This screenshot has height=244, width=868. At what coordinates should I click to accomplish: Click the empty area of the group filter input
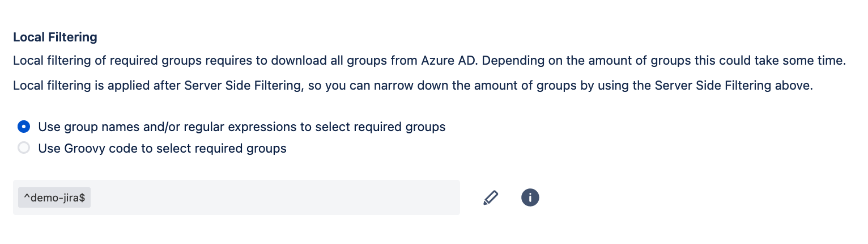[275, 197]
